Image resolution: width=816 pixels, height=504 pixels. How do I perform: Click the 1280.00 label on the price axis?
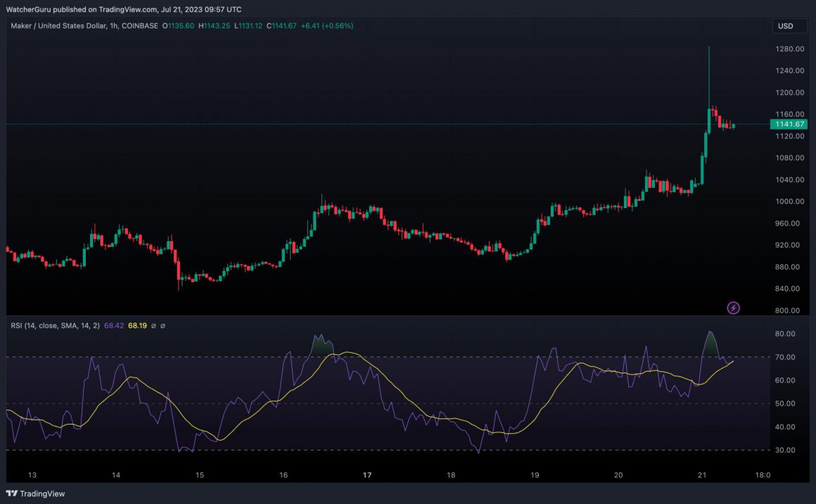(788, 49)
